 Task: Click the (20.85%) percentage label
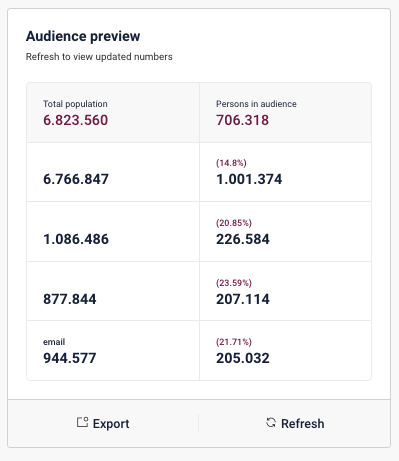pos(234,223)
